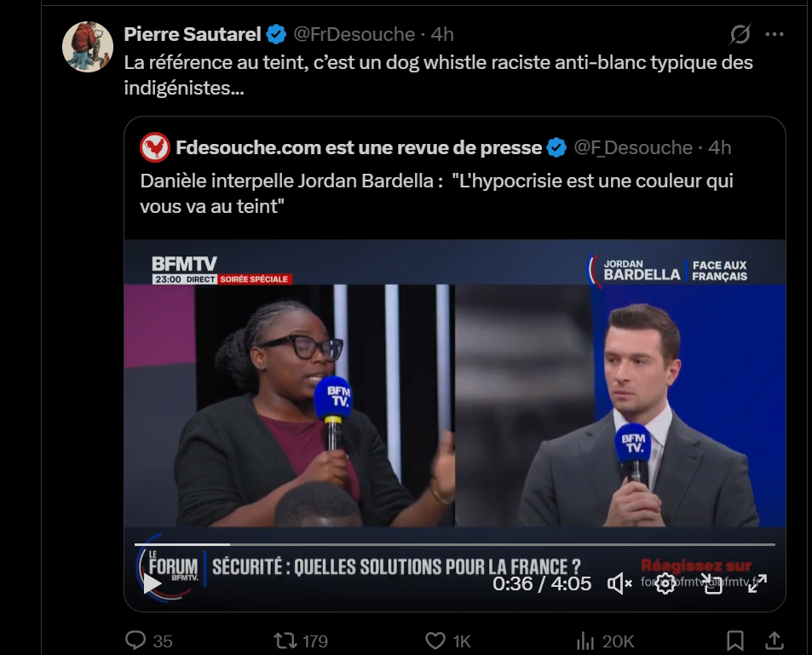Open video settings gear
Viewport: 812px width, 655px height.
click(665, 584)
